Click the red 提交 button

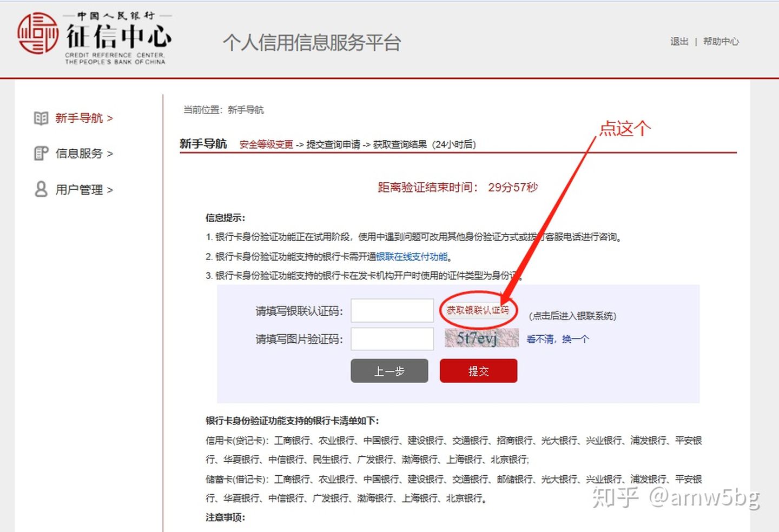pyautogui.click(x=478, y=371)
